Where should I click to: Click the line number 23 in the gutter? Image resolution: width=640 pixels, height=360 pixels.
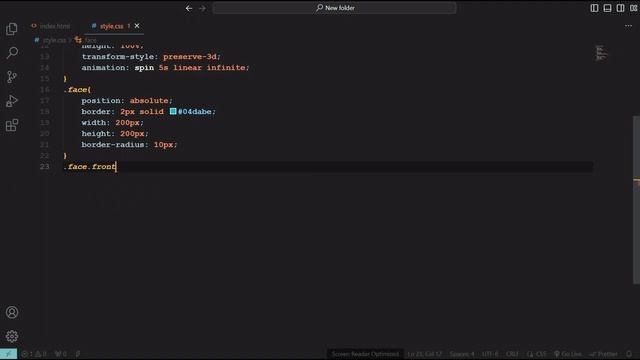pos(44,167)
